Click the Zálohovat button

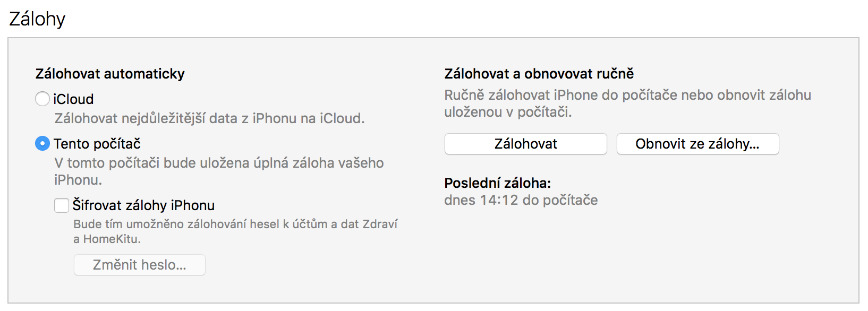tap(525, 144)
